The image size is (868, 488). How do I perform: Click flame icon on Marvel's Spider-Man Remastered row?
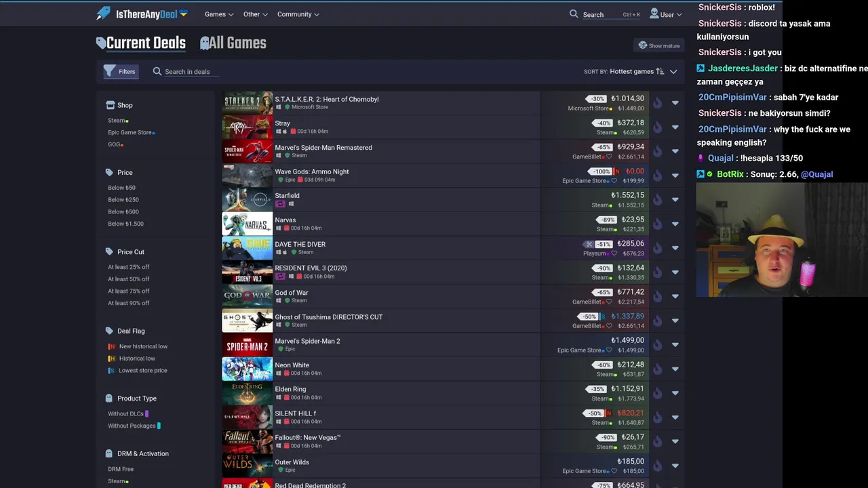pyautogui.click(x=657, y=151)
